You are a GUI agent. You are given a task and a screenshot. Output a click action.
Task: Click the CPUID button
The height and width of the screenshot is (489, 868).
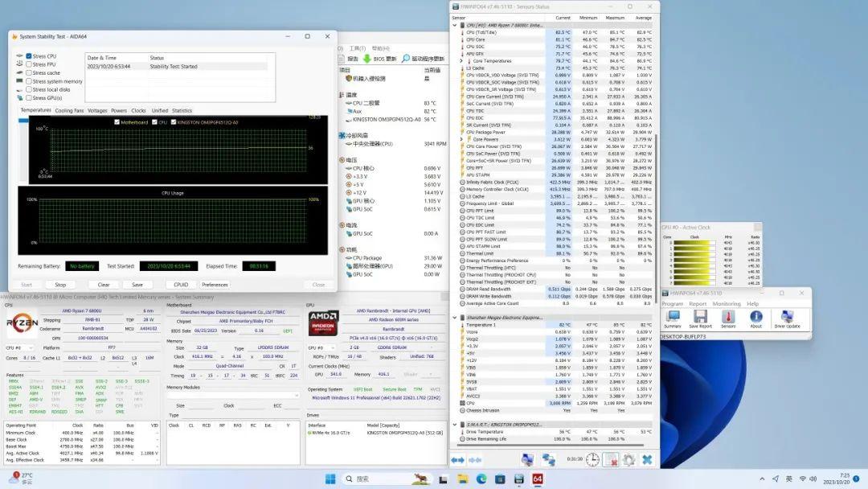tap(181, 284)
